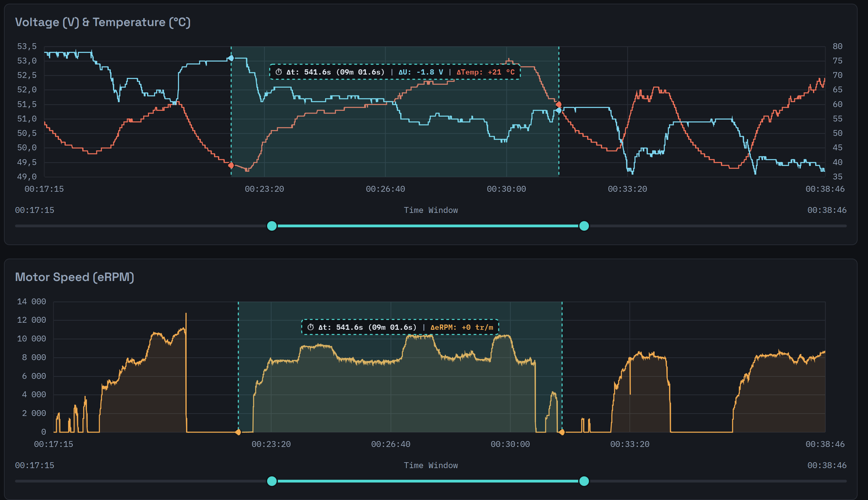Click the stopwatch icon in the Motor Speed tooltip

click(311, 327)
